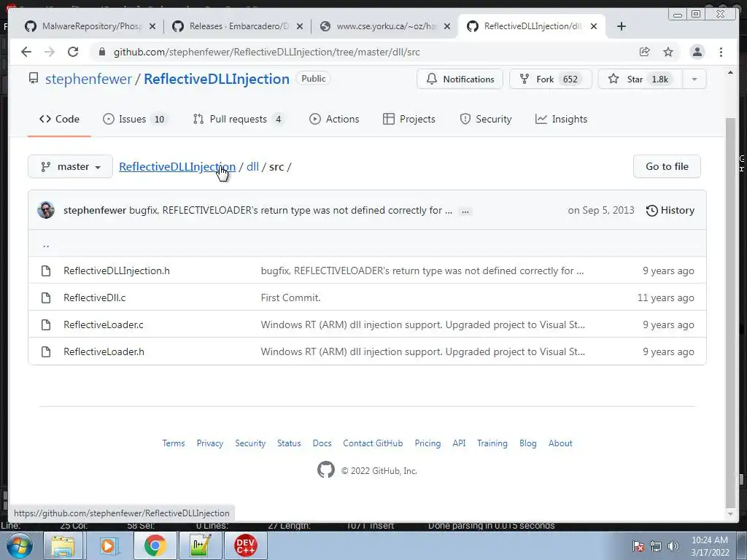Open the First Commit. message link
Viewport: 747px width, 560px height.
(290, 297)
